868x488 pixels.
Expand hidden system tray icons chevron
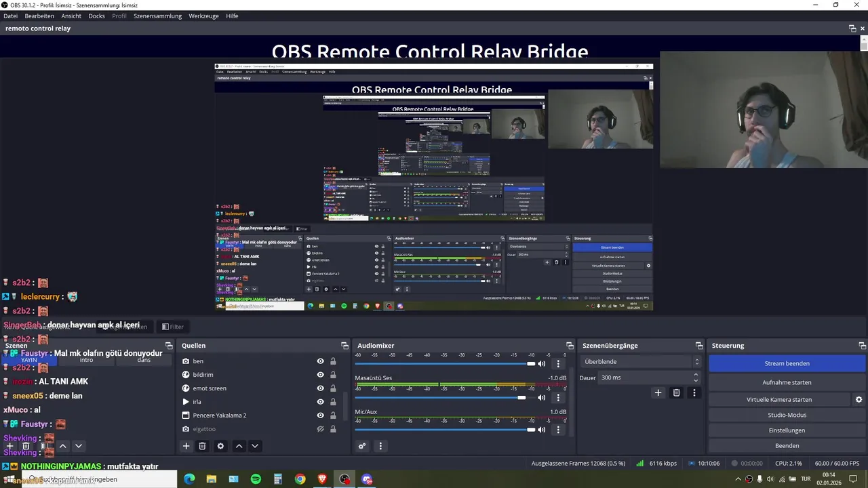(x=738, y=479)
